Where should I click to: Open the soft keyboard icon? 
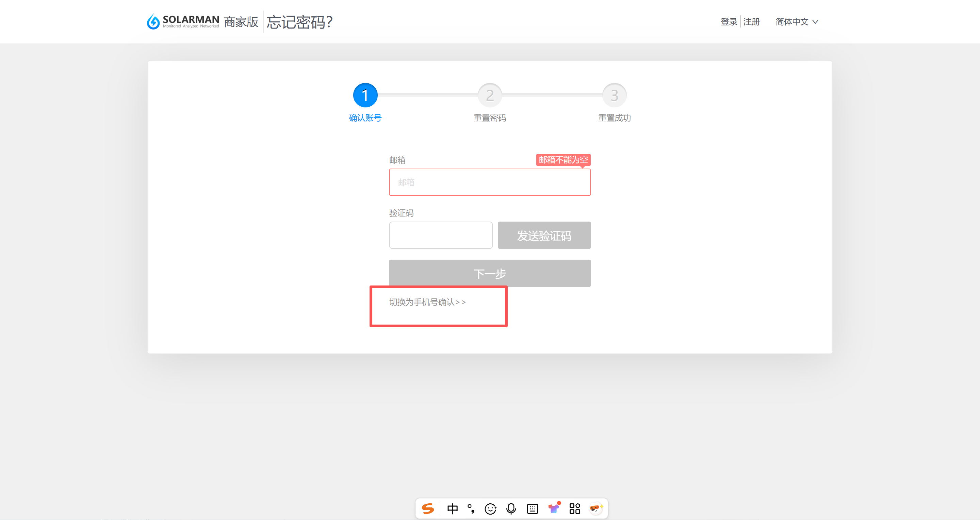coord(532,508)
